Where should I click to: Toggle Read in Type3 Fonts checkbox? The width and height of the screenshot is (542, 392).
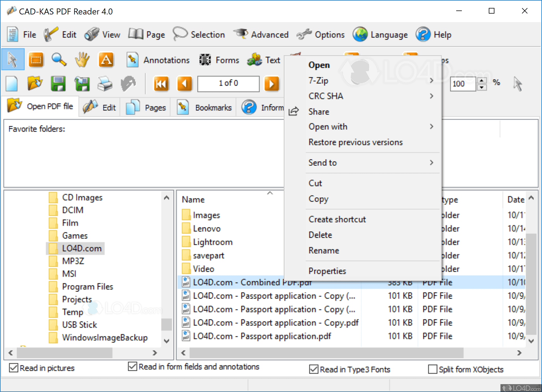click(x=314, y=369)
